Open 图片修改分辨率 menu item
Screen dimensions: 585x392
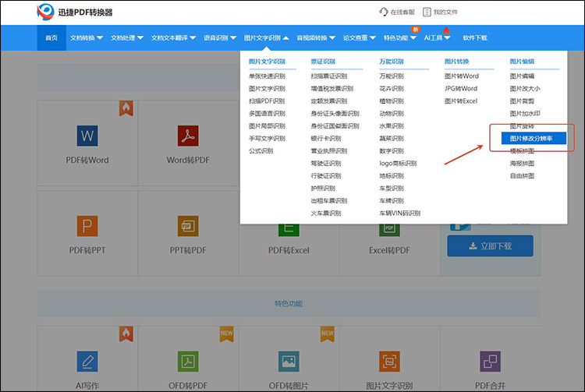click(534, 138)
